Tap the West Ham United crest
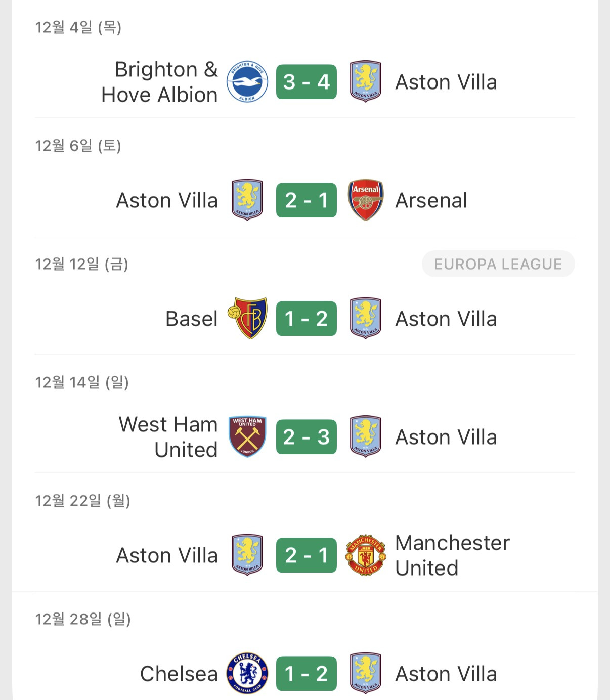The image size is (610, 700). (247, 437)
